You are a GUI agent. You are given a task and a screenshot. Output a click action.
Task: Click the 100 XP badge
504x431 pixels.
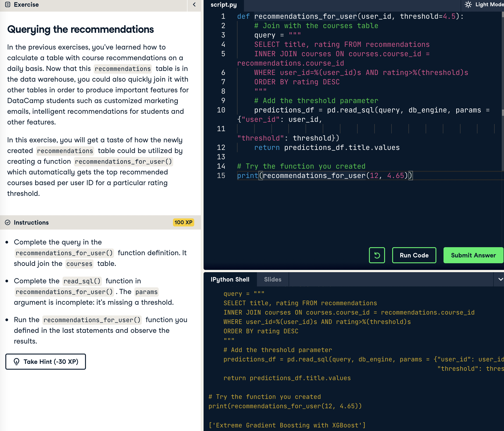tap(183, 222)
